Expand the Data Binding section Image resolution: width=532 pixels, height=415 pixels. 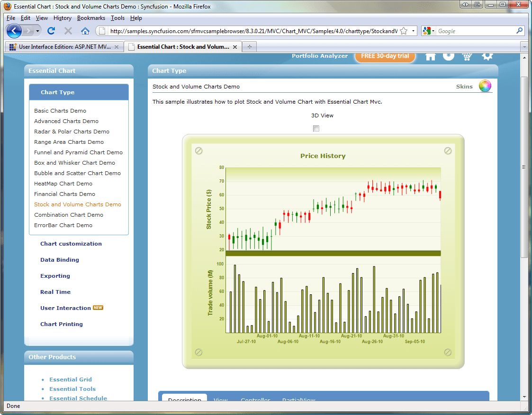coord(60,260)
